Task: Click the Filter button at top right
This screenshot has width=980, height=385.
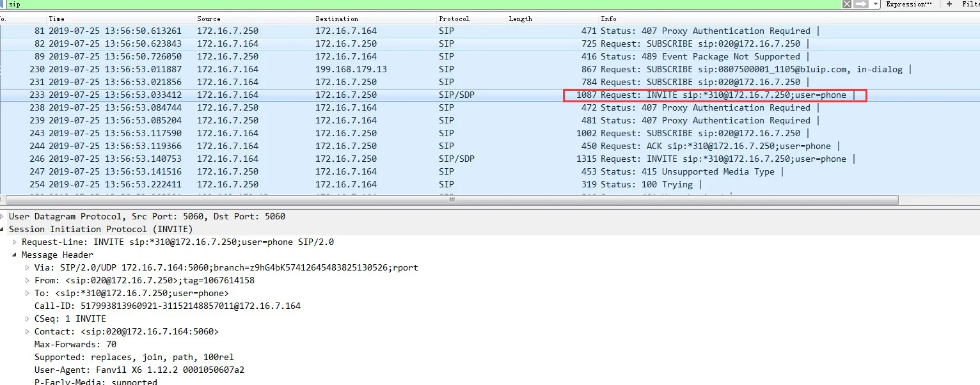Action: pos(971,4)
